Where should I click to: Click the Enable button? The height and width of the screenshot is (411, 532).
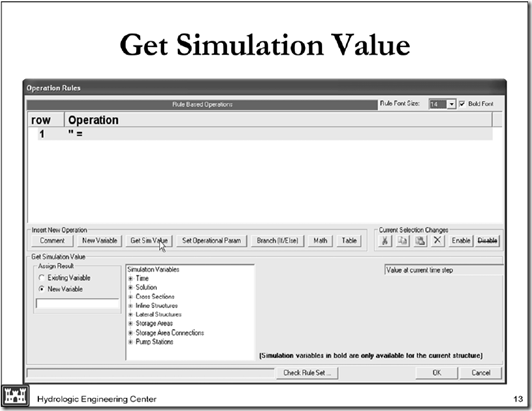tap(461, 241)
